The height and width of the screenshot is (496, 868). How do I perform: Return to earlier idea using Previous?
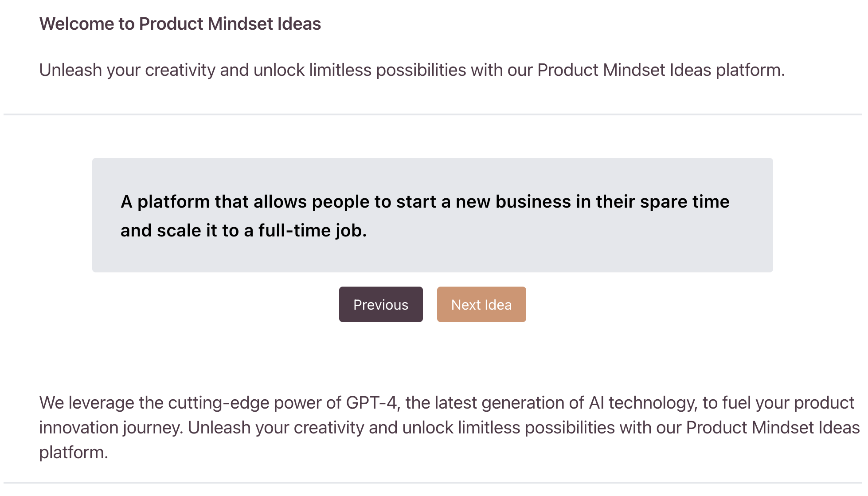tap(380, 304)
